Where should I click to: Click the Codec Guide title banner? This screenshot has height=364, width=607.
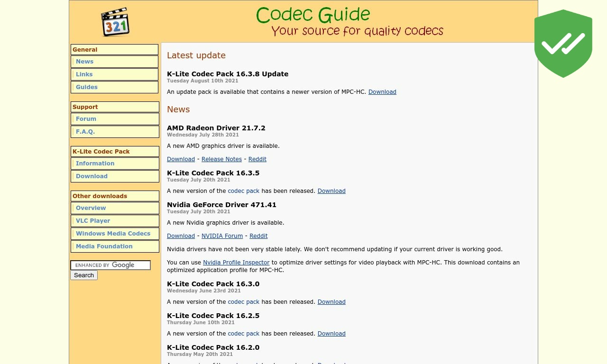pos(349,22)
